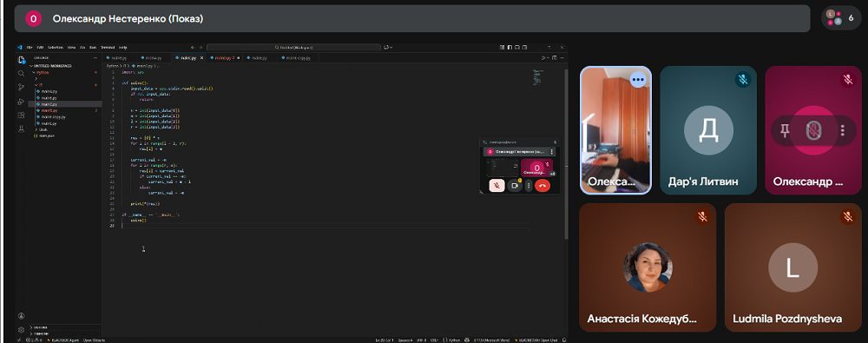Open the Search icon in activity bar
Screen dimensions: 868x343
21,73
